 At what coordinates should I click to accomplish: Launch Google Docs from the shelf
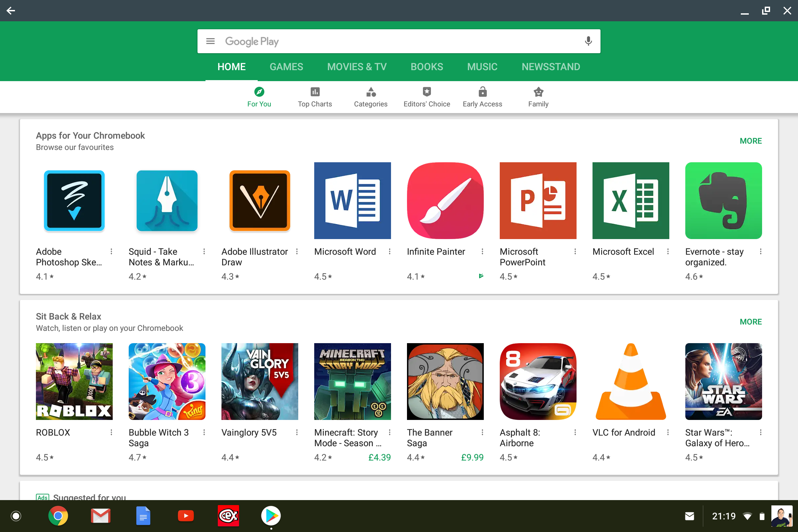point(143,516)
